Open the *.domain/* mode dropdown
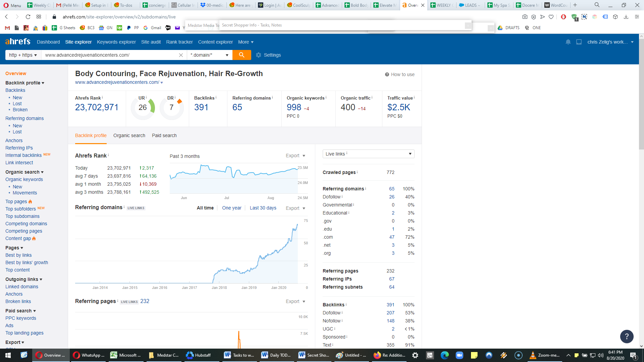644x362 pixels. [210, 55]
